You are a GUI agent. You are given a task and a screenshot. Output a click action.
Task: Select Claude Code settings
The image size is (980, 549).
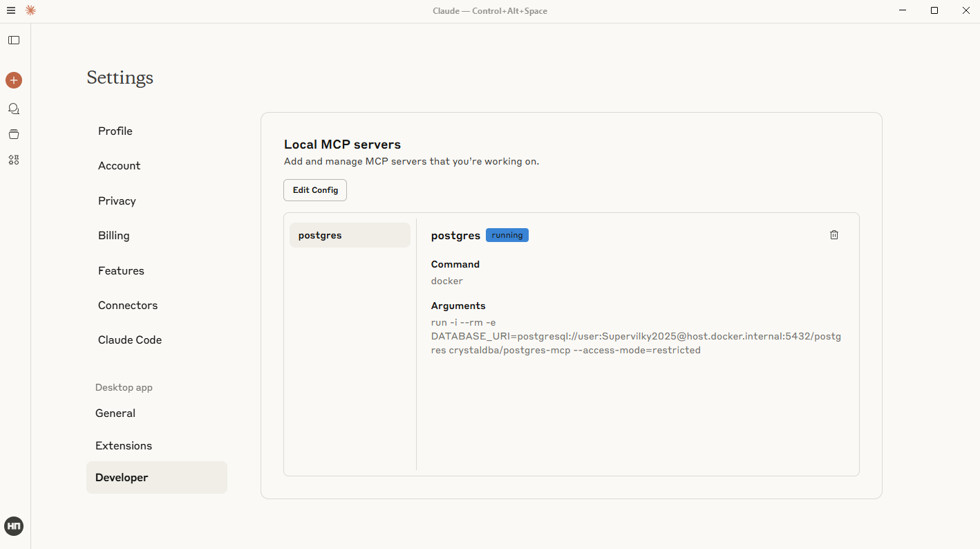[x=130, y=340]
